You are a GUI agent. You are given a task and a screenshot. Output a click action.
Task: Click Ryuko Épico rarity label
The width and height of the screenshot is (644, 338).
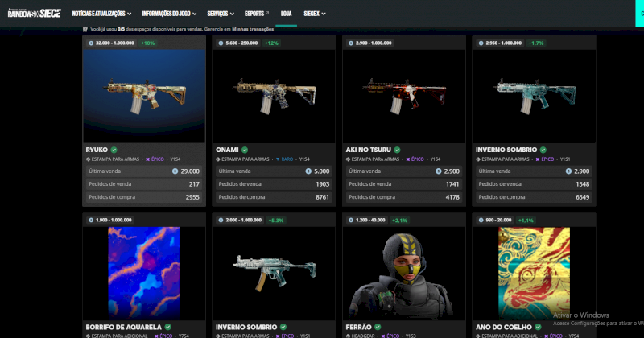point(155,159)
